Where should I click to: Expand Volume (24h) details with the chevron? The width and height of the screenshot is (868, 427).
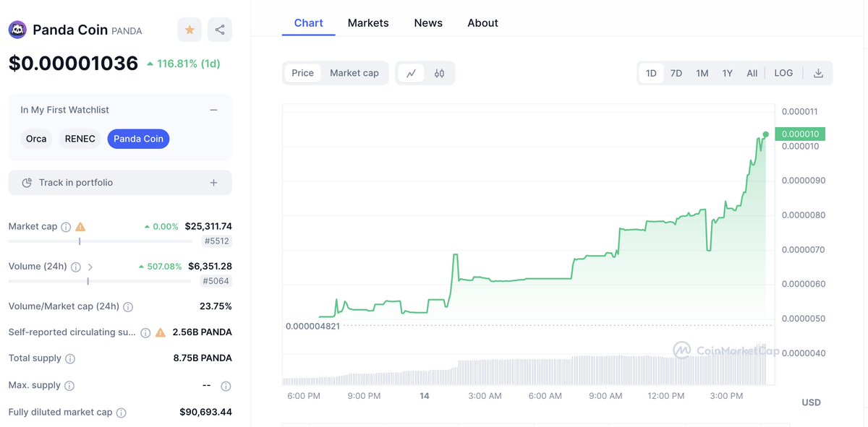click(x=90, y=267)
